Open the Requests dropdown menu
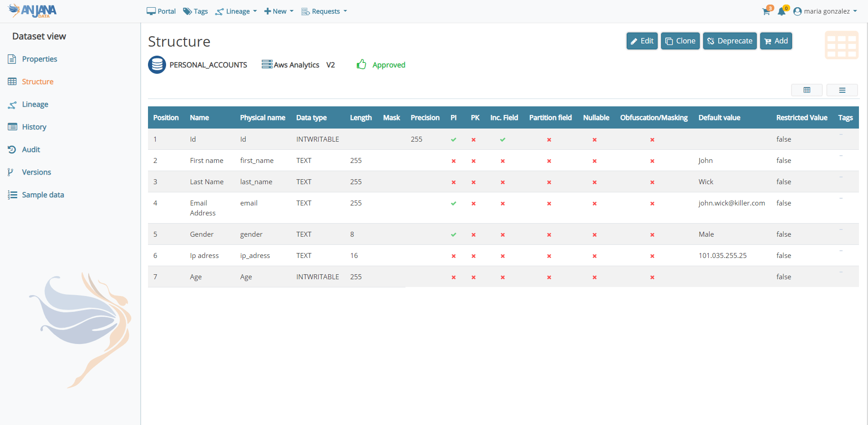Screen dimensions: 868x425 [x=324, y=11]
